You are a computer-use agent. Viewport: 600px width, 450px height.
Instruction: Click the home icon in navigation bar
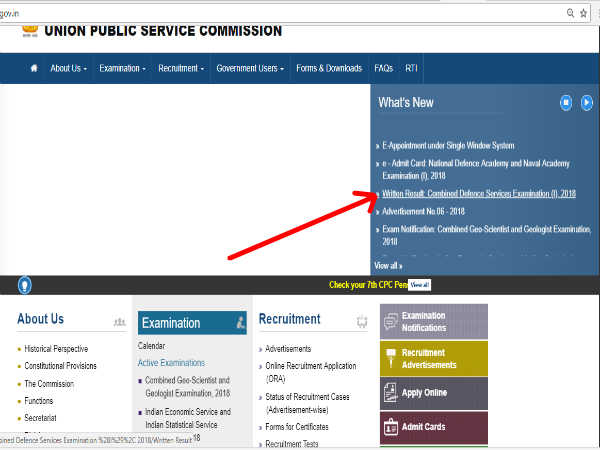click(x=34, y=68)
